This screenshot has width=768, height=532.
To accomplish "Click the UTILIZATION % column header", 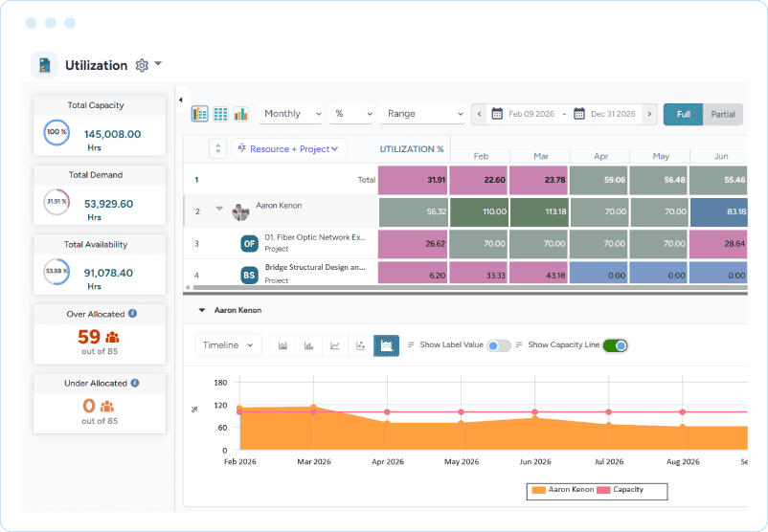I will [412, 148].
